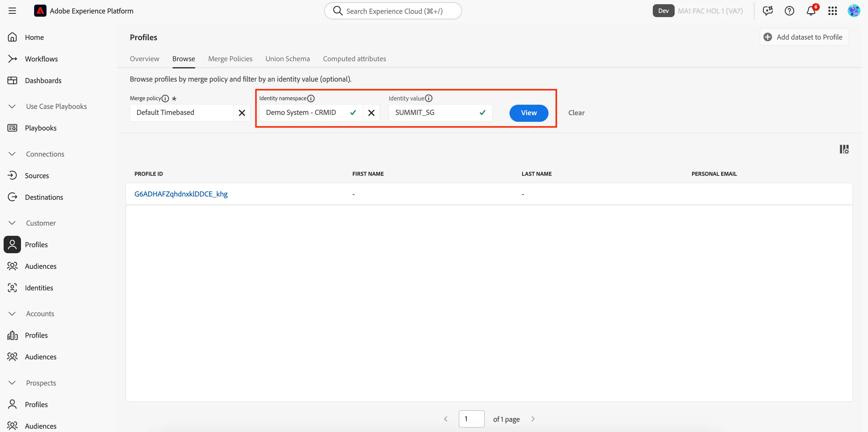This screenshot has width=868, height=432.
Task: Clear the Default Timebased merge policy
Action: point(242,112)
